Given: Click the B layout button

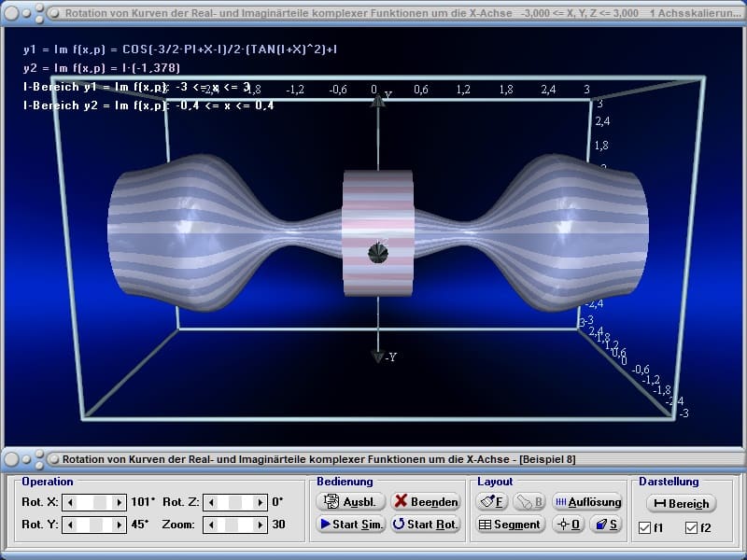Looking at the screenshot, I should click(529, 501).
